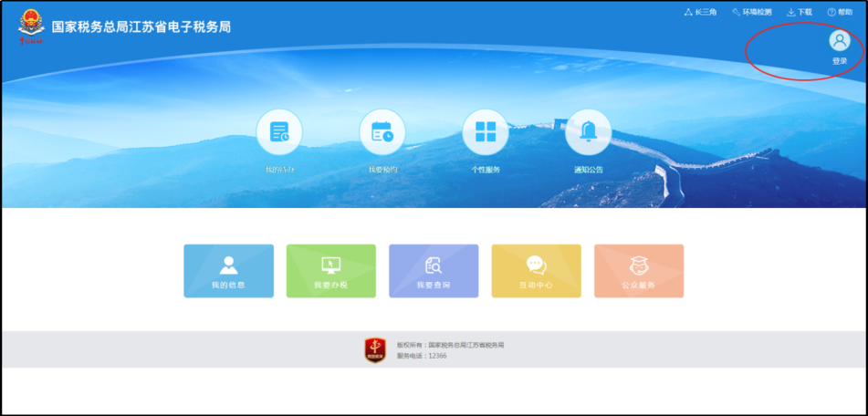Screen dimensions: 868x416
Task: Click the 国家税务总局江苏省电子税务局 site title
Action: pos(141,26)
